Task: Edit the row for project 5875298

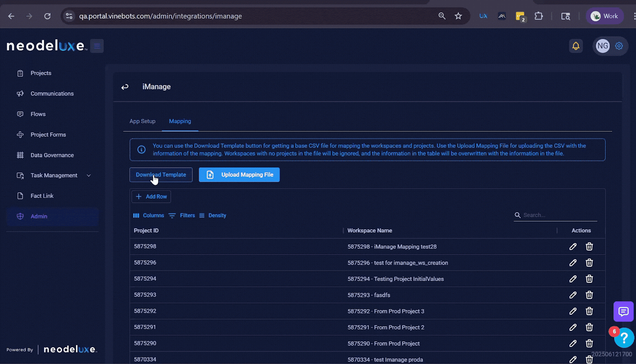Action: point(573,247)
